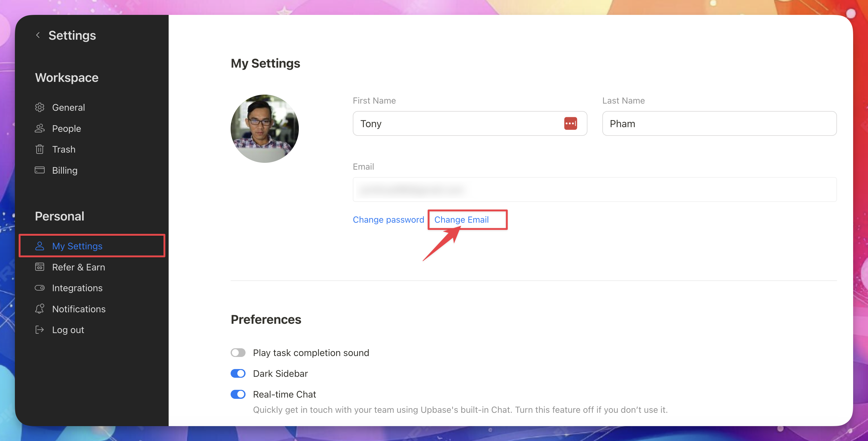Click the Notifications bell icon
The height and width of the screenshot is (441, 868).
point(39,309)
